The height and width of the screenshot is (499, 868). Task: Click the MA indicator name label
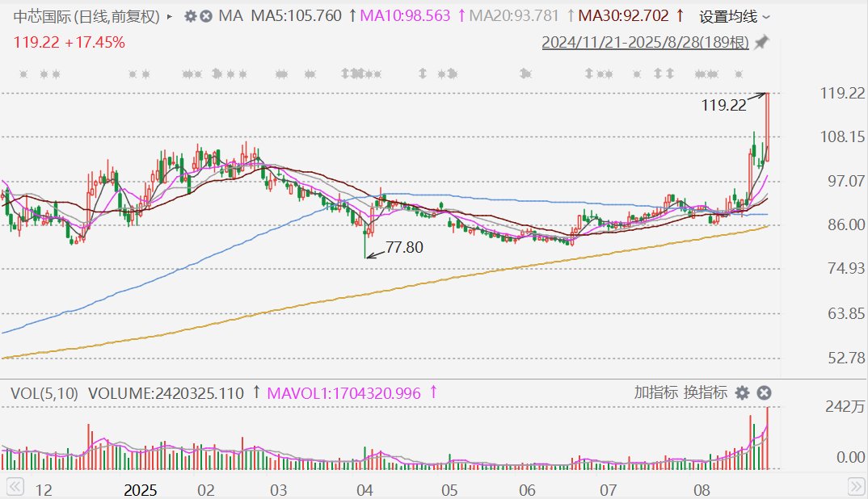231,16
